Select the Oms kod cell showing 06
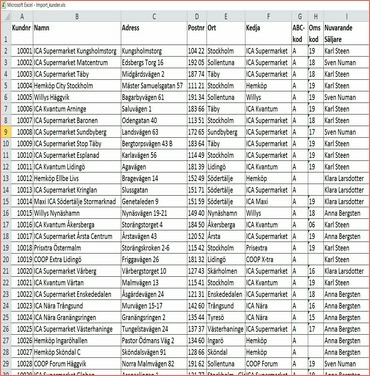The width and height of the screenshot is (370, 376). click(x=315, y=225)
